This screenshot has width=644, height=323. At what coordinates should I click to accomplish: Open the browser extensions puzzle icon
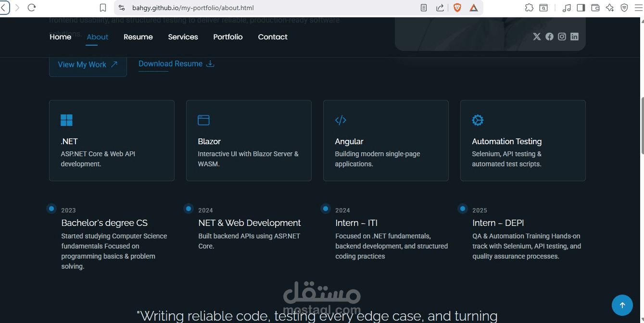coord(529,8)
